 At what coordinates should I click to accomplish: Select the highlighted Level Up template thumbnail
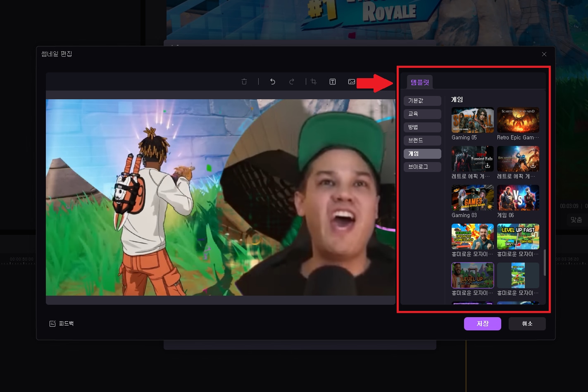[473, 275]
